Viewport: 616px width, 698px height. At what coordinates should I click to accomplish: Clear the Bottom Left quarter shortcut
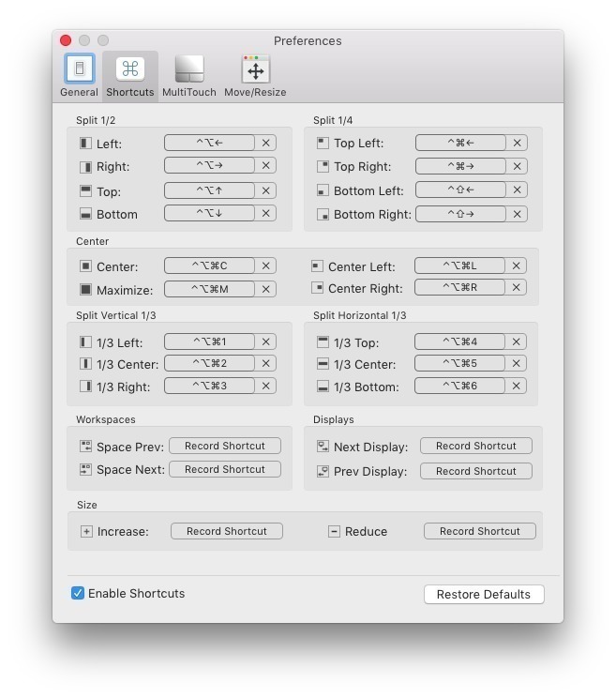pyautogui.click(x=517, y=190)
